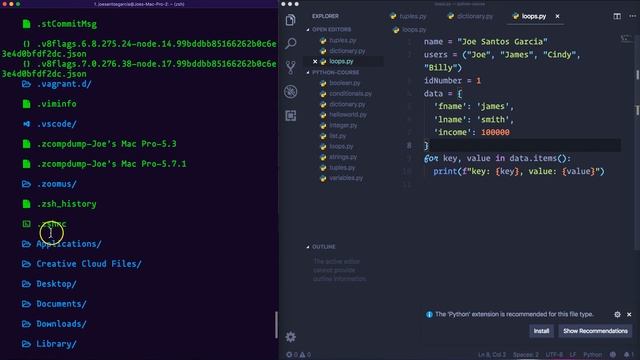Click the LF line ending status item
640x360 pixels.
tap(573, 354)
